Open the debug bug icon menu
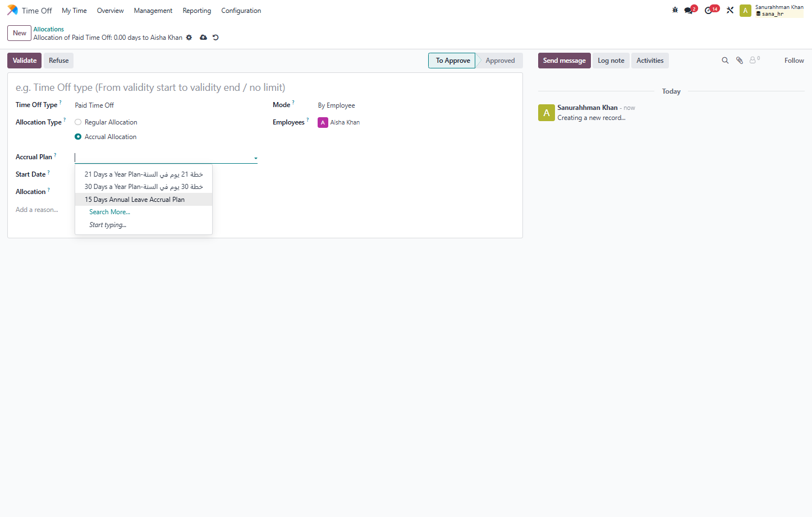The image size is (812, 517). pos(675,10)
